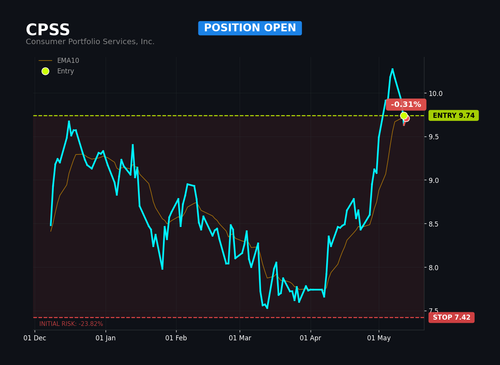Click the ENTRY 9.74 price label
500x365 pixels.
pyautogui.click(x=453, y=115)
